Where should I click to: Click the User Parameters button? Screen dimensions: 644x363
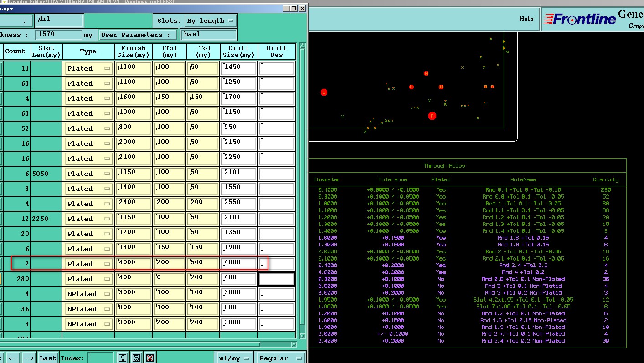[138, 35]
